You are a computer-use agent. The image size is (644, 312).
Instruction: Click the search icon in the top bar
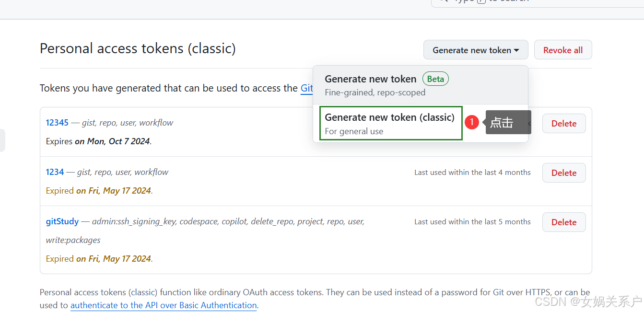[444, 1]
